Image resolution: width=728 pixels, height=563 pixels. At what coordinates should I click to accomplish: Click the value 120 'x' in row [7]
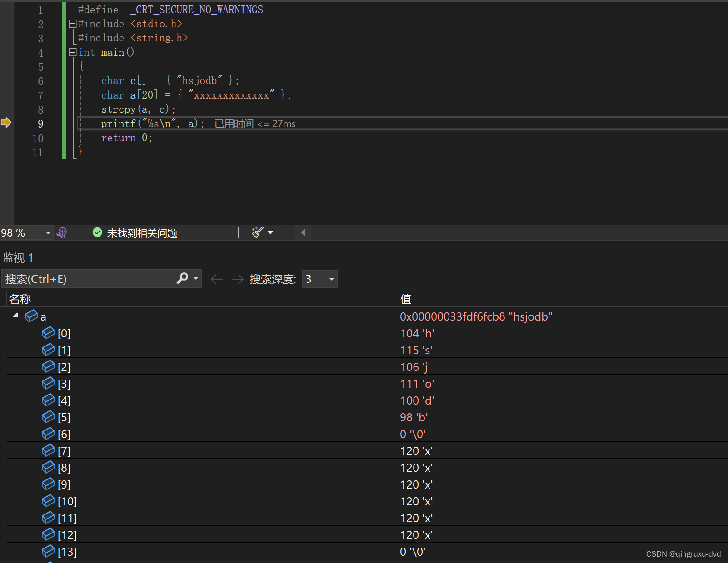pyautogui.click(x=416, y=451)
